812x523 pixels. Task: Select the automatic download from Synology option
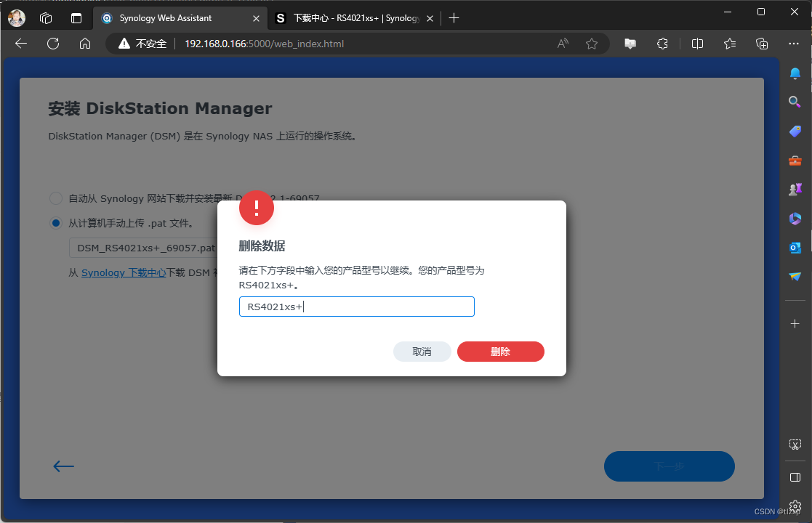(x=56, y=198)
